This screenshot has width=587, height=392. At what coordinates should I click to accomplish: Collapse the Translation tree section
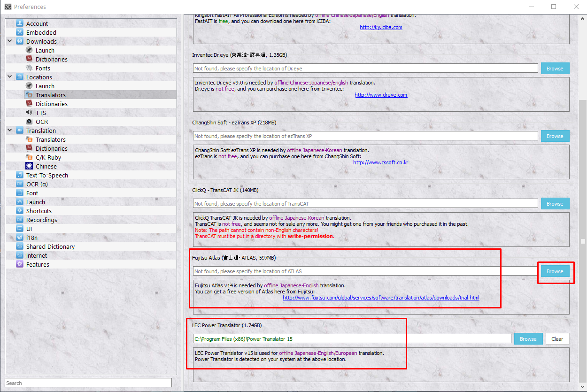pos(10,131)
